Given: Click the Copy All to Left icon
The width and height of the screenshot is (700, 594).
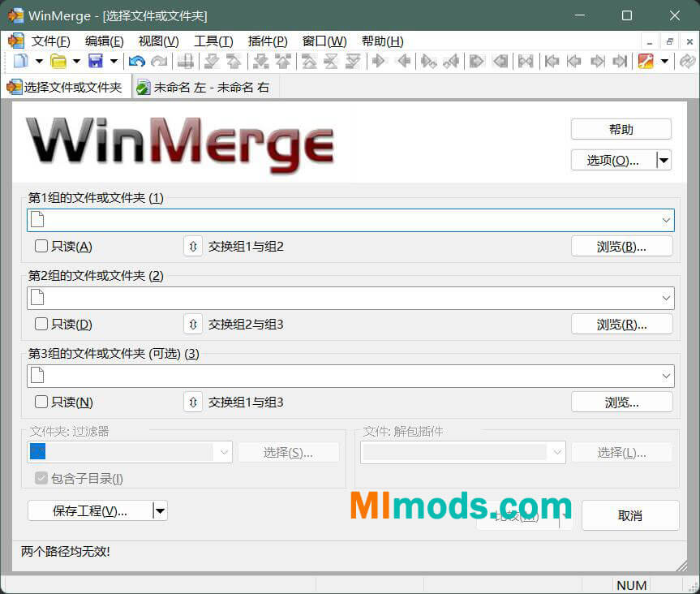Looking at the screenshot, I should [x=500, y=61].
